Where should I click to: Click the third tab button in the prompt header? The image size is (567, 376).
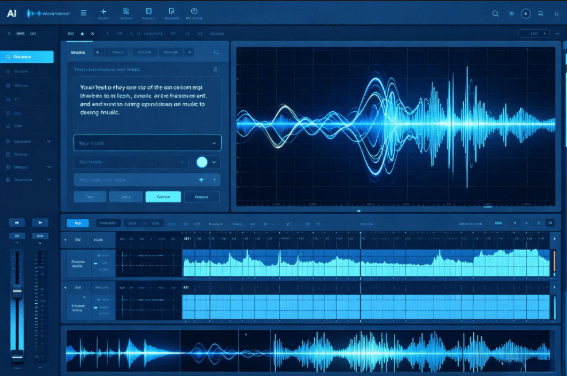144,52
